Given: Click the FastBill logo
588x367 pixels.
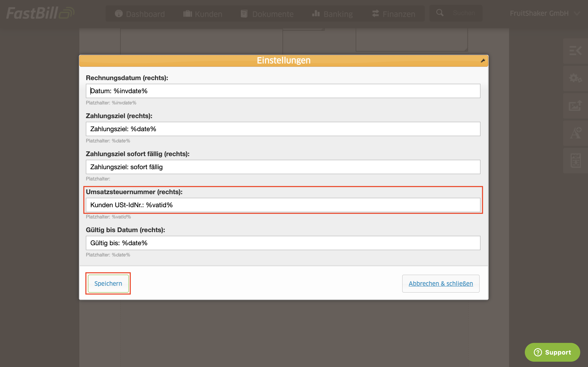Looking at the screenshot, I should [x=40, y=13].
